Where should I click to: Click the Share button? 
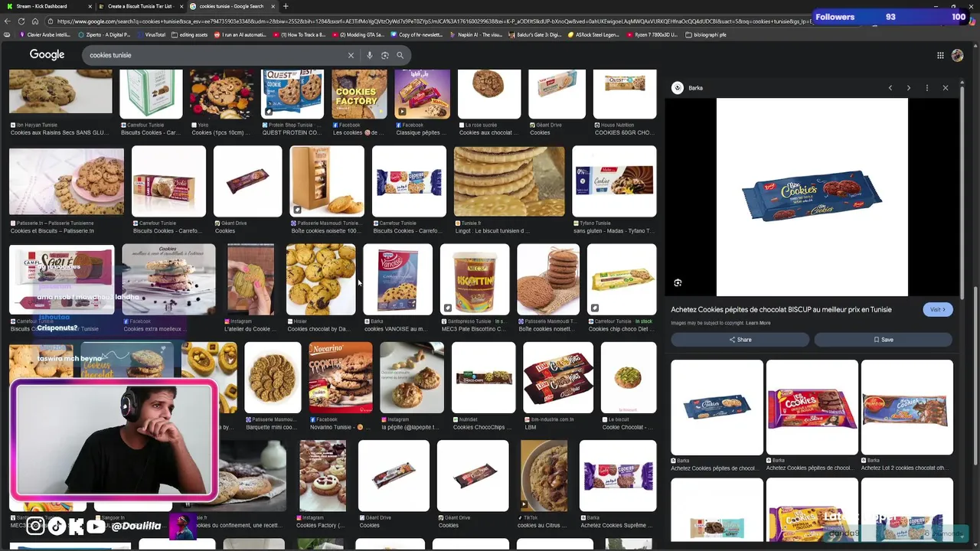point(740,340)
